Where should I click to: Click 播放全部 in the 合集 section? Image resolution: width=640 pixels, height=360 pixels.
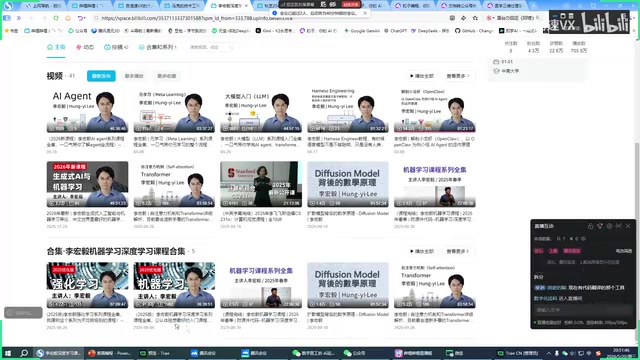422,251
